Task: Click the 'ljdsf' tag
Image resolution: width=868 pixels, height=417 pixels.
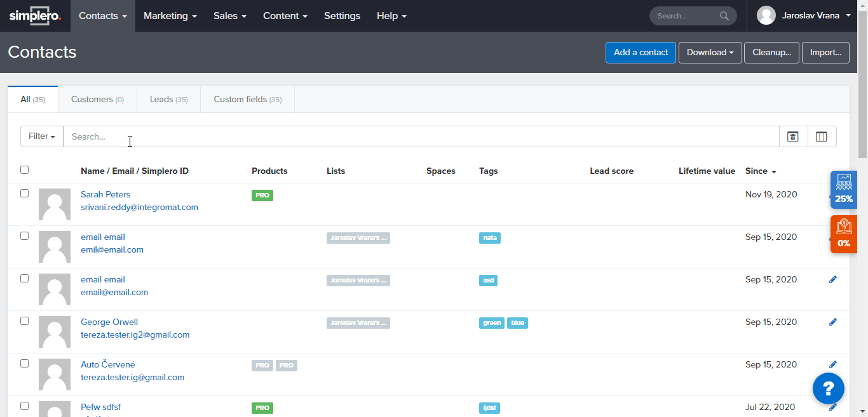Action: (490, 408)
